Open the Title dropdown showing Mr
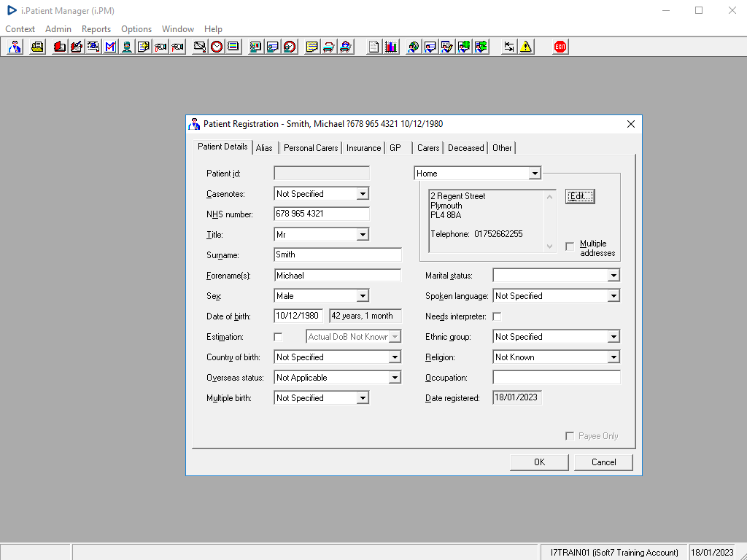The image size is (747, 560). click(x=363, y=235)
